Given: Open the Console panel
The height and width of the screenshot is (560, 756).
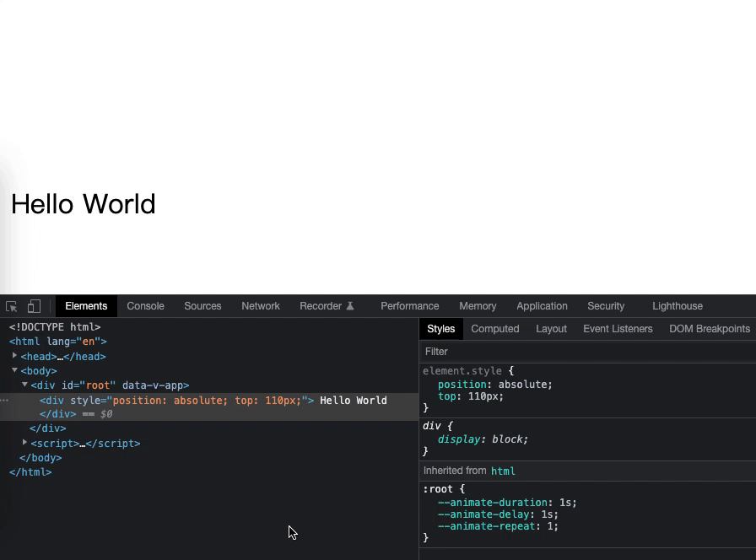Looking at the screenshot, I should (145, 305).
